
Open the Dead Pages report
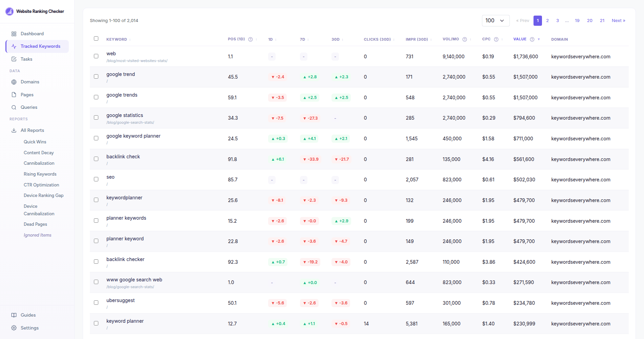(x=35, y=224)
